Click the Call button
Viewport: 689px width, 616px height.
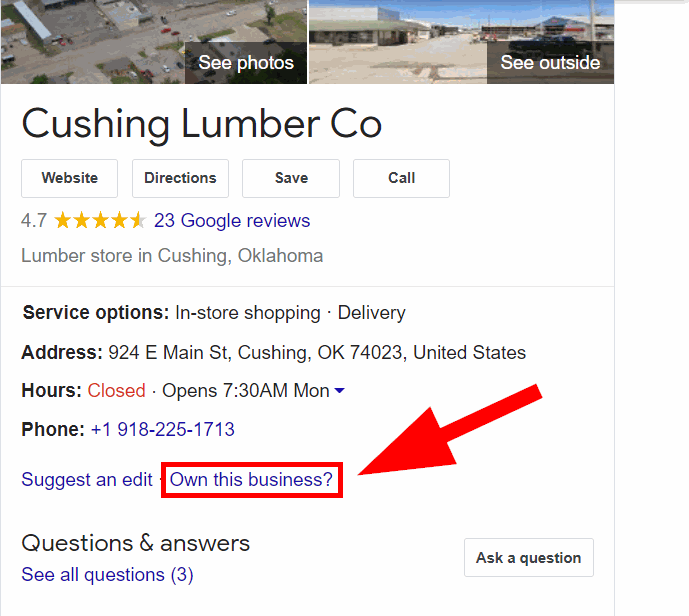tap(401, 178)
